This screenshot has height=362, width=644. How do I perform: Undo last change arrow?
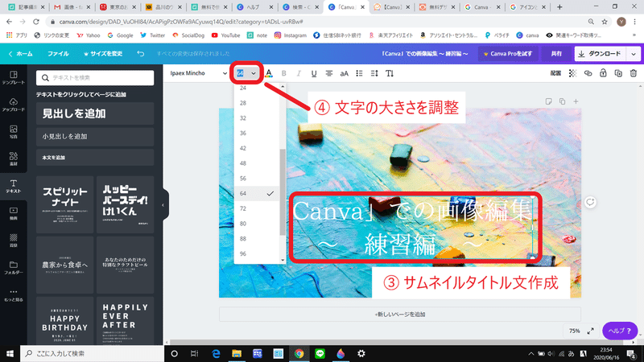click(140, 54)
